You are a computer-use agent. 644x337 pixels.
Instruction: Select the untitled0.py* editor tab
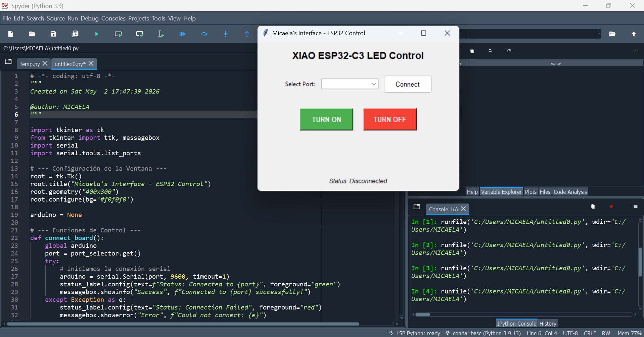click(70, 64)
